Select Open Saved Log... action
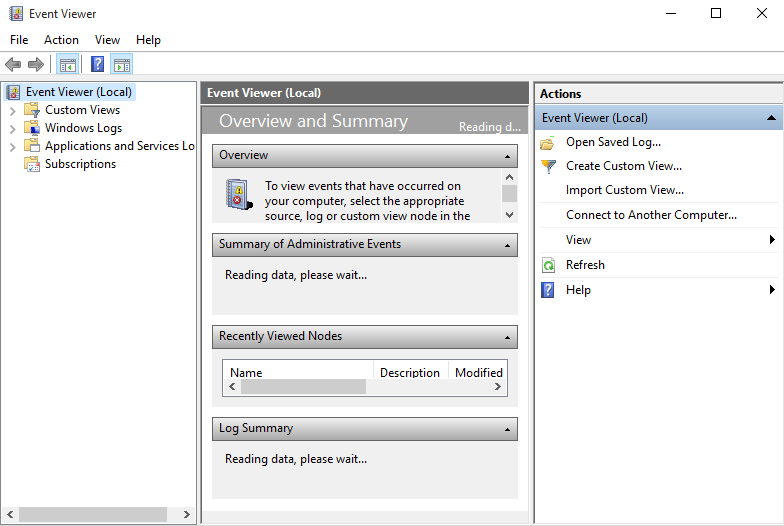784x526 pixels. pyautogui.click(x=613, y=142)
